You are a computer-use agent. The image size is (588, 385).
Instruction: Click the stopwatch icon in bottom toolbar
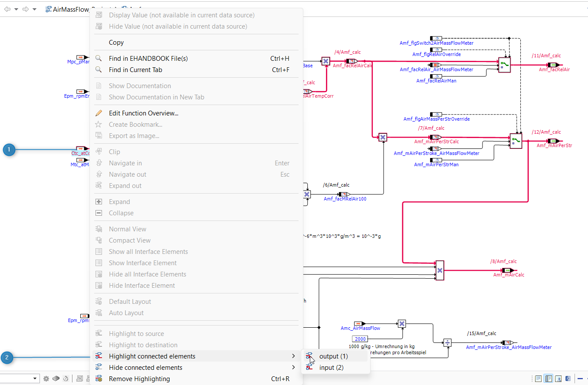click(65, 378)
